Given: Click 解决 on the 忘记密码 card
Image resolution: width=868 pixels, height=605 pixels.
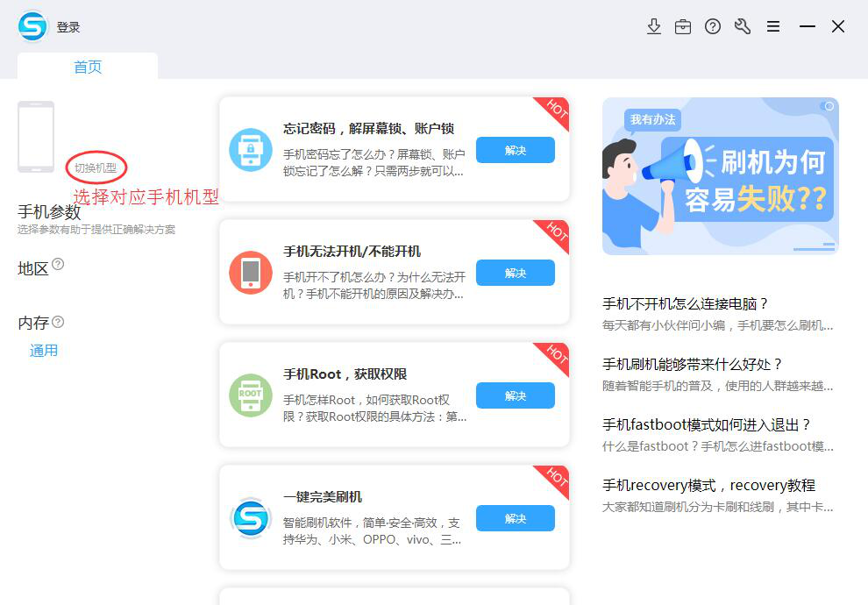Looking at the screenshot, I should tap(515, 150).
